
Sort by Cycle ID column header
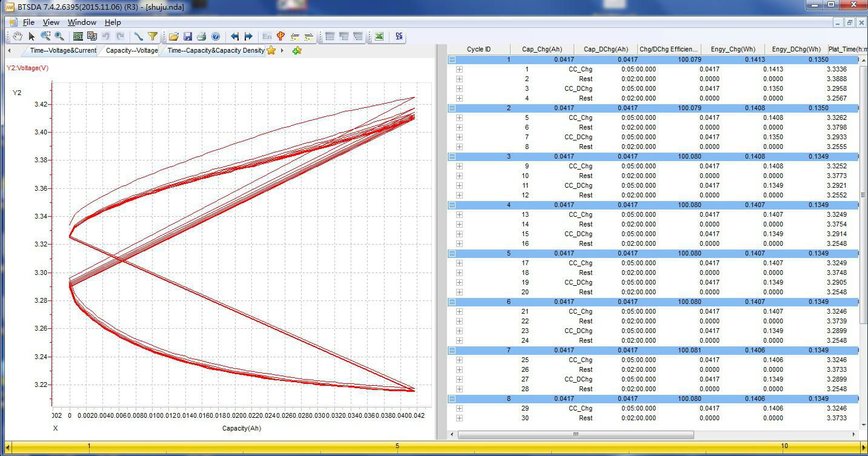pos(479,49)
